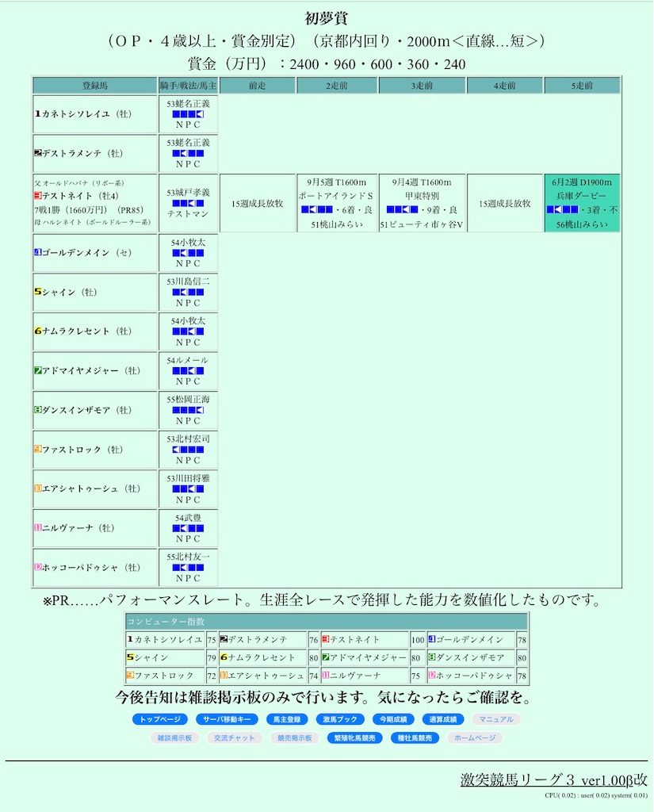Click tactic icon in ポートアイランドS race cell
Image resolution: width=654 pixels, height=812 pixels.
coord(317,209)
